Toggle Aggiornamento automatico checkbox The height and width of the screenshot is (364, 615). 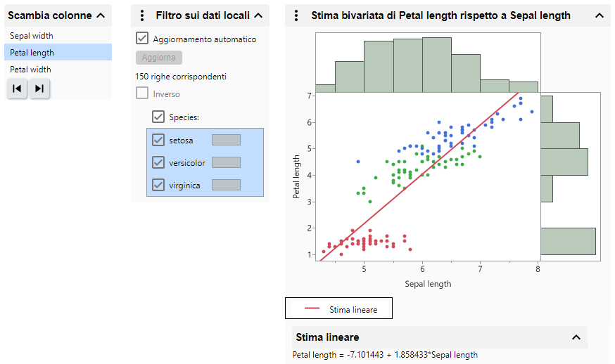(142, 39)
